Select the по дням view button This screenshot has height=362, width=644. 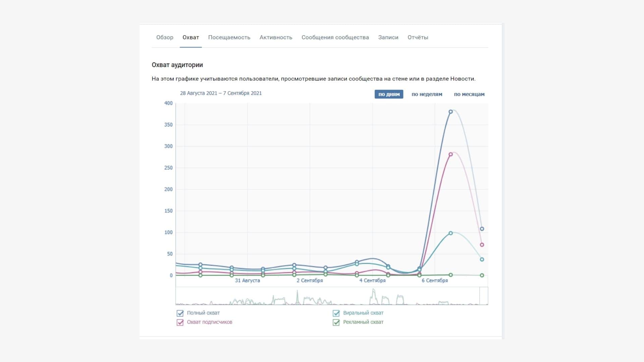(389, 94)
